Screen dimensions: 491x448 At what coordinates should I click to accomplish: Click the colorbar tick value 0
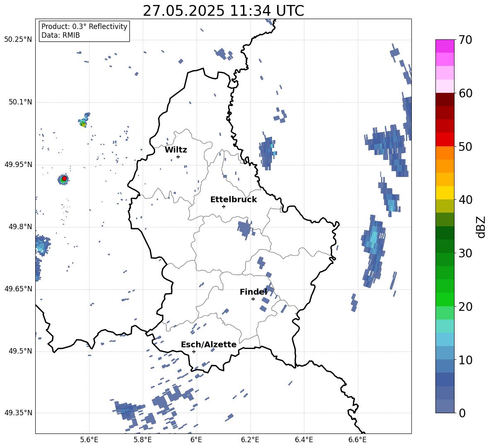coord(462,413)
